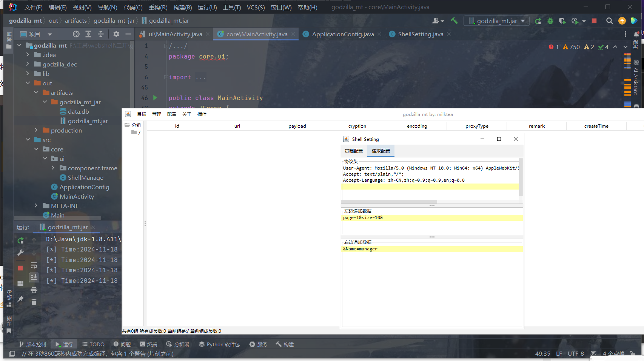Print the Run console output
The image size is (644, 361).
pos(34,290)
